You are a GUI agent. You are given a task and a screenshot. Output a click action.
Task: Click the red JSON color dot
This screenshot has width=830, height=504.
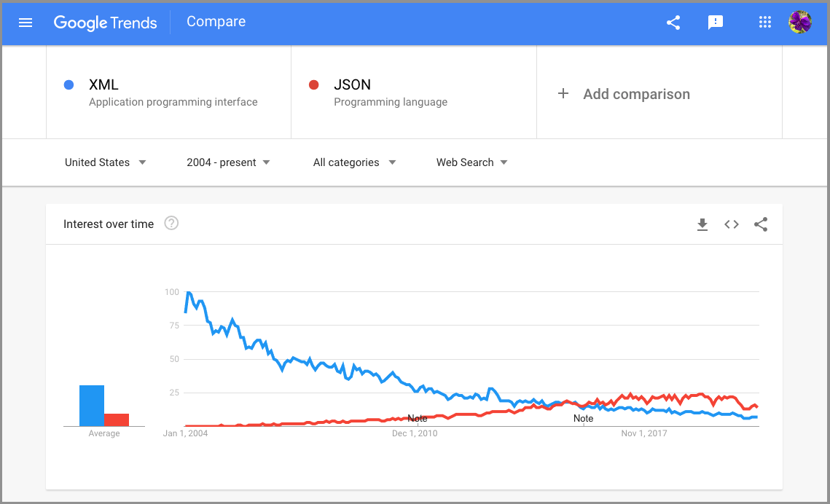tap(314, 84)
